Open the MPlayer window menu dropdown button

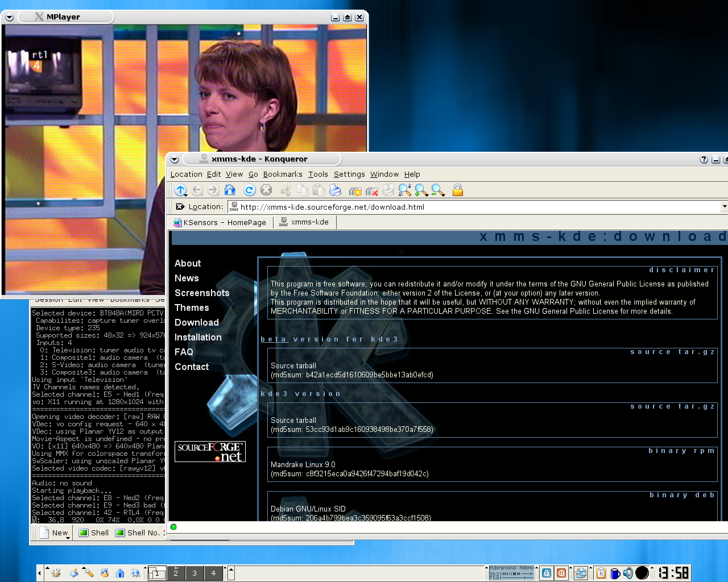(9, 18)
